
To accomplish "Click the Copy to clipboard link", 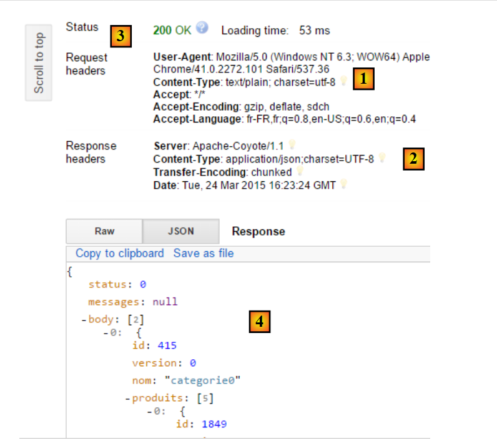I will pos(119,253).
